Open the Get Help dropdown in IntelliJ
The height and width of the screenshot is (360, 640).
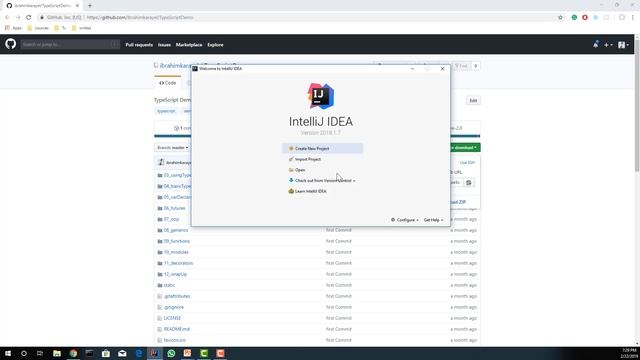click(x=433, y=220)
